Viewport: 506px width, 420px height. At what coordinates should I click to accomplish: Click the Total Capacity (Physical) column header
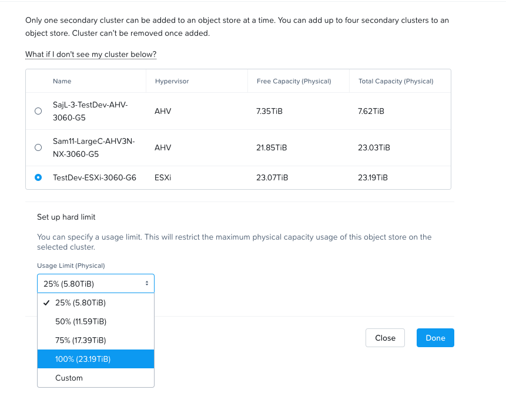[x=396, y=81]
